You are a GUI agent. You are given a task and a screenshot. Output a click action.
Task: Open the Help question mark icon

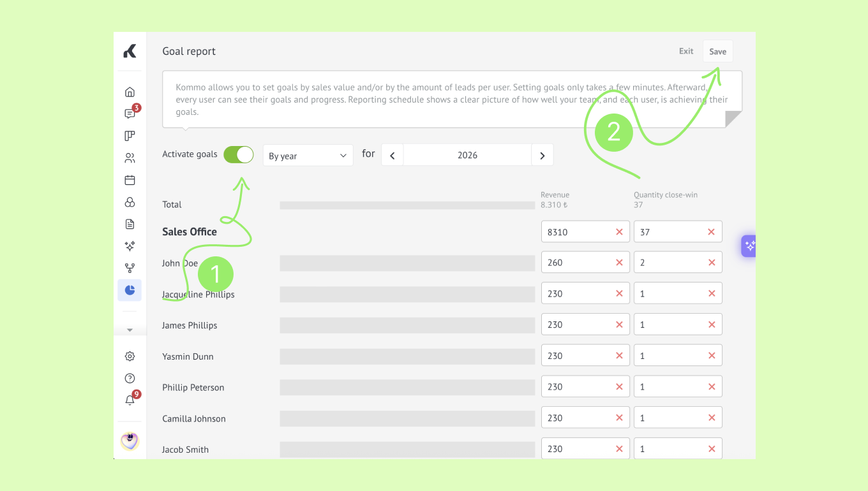[130, 378]
